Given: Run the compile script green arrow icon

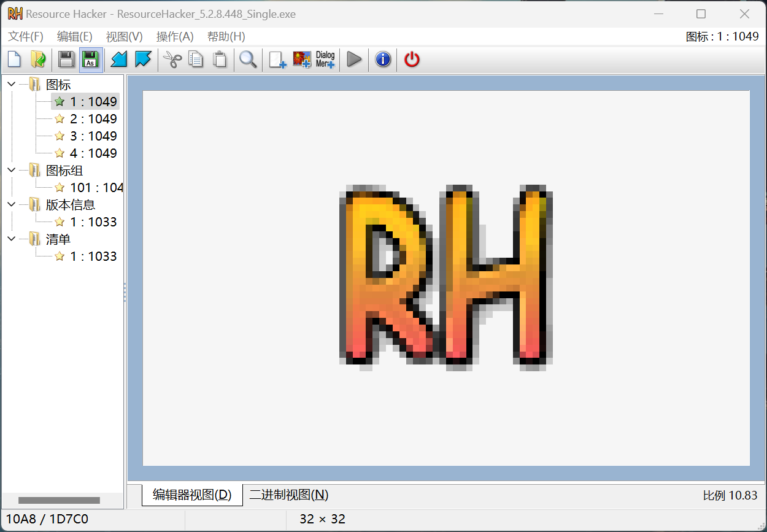Looking at the screenshot, I should [x=354, y=59].
